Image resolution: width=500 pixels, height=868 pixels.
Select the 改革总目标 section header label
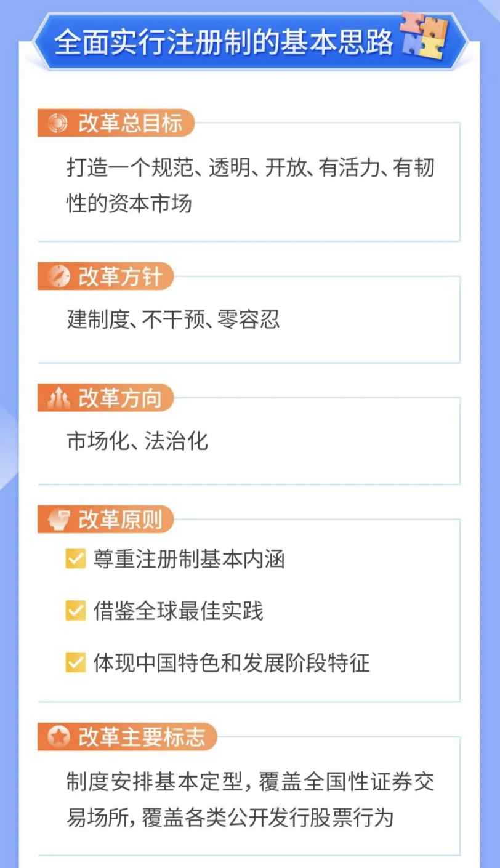click(x=131, y=123)
